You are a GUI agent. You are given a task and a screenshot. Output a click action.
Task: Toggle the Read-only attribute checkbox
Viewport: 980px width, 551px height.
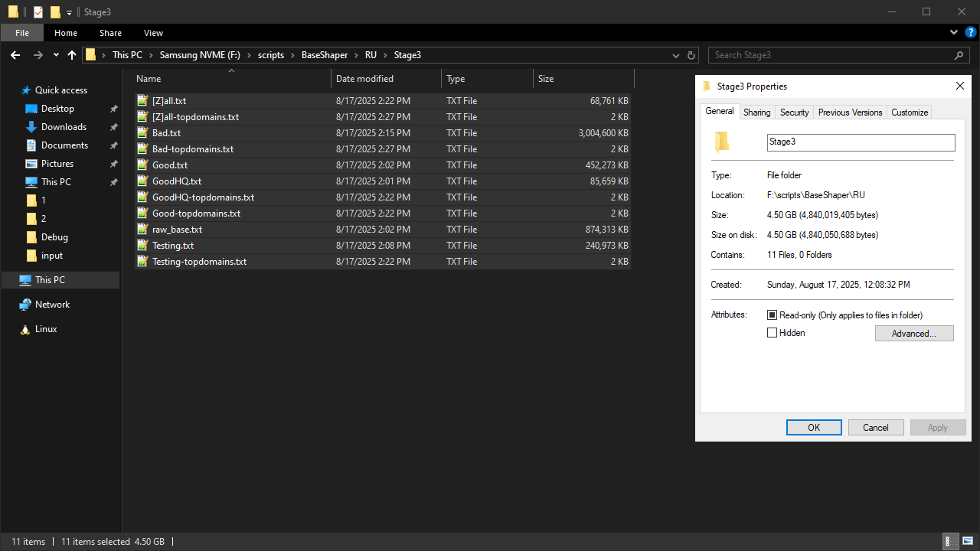[x=772, y=315]
